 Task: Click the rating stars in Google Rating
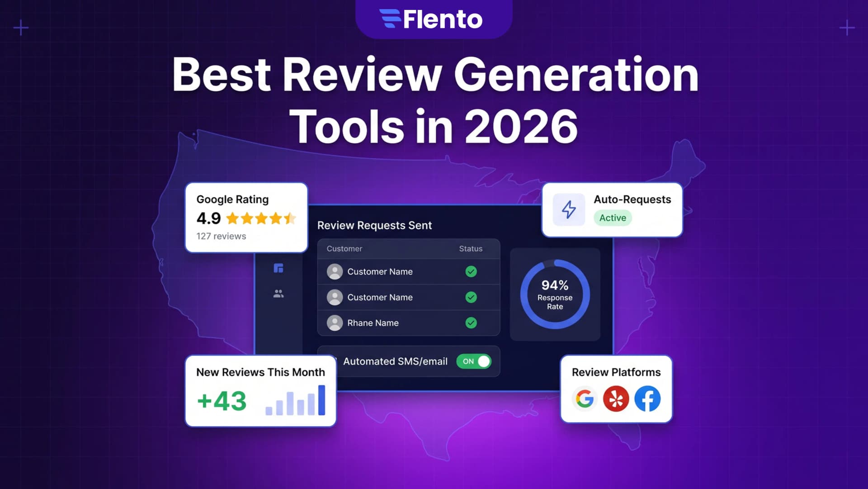261,218
